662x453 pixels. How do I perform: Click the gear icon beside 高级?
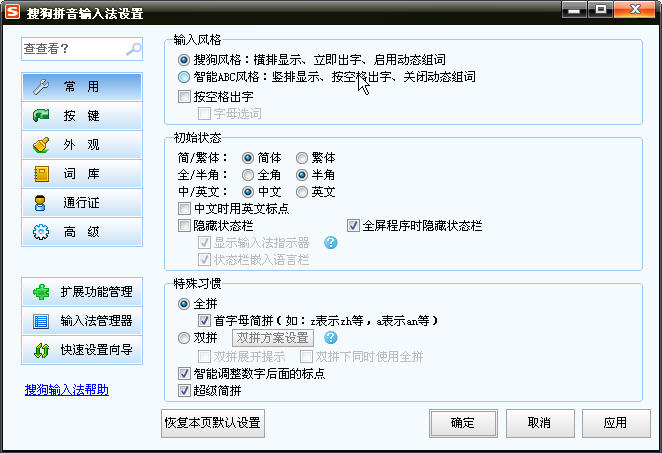tap(41, 232)
